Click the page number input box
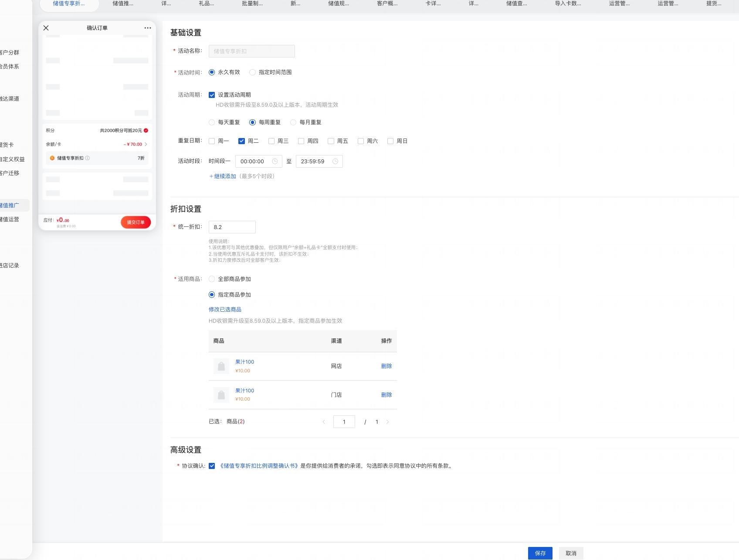Image resolution: width=739 pixels, height=560 pixels. point(344,422)
